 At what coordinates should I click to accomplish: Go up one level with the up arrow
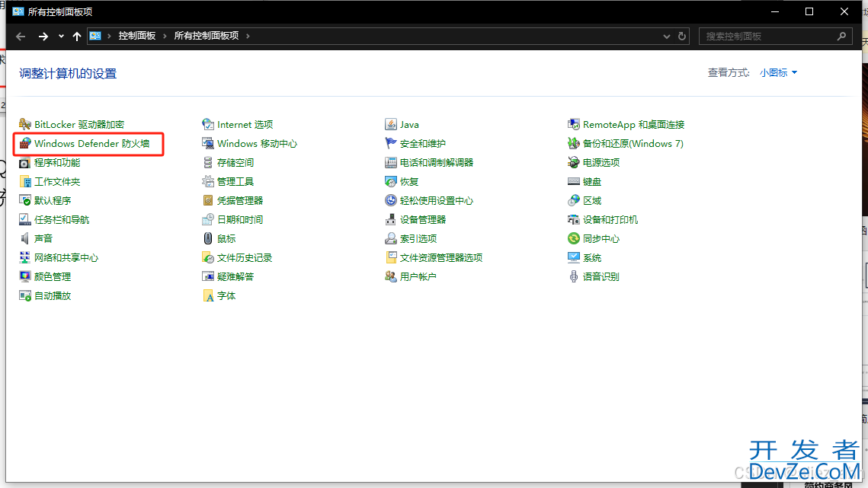coord(77,36)
